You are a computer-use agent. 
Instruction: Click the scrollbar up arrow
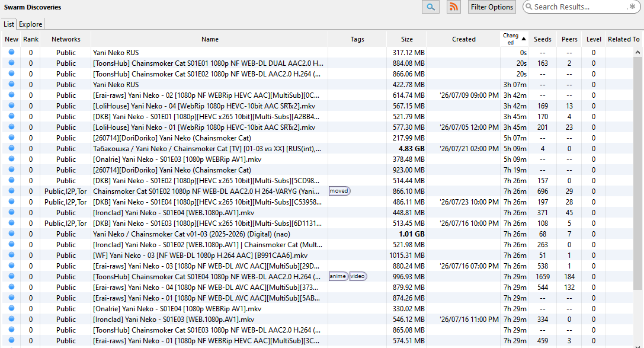[x=637, y=52]
